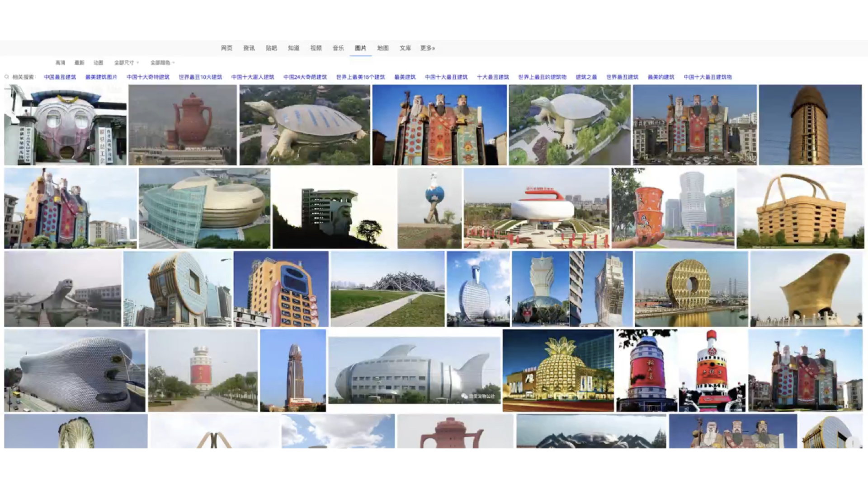Switch to the 视频 tab
The height and width of the screenshot is (488, 868).
[x=316, y=48]
